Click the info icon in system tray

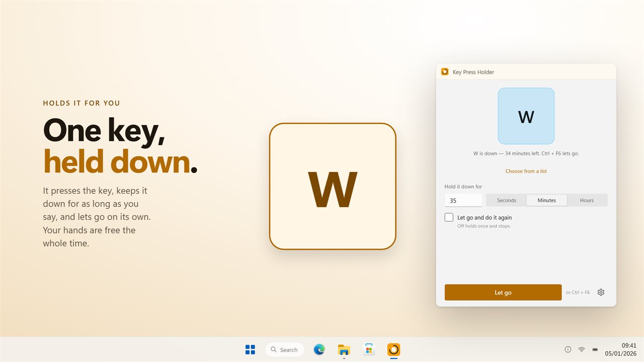tap(568, 349)
